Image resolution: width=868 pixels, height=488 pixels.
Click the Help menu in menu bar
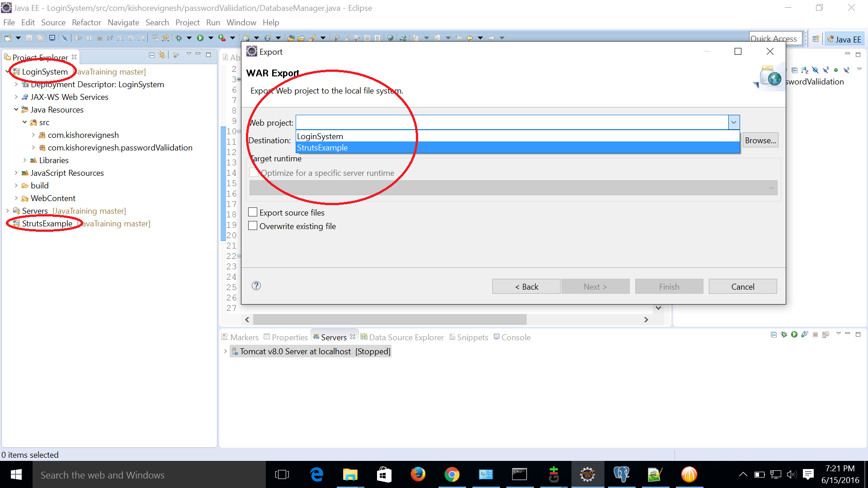point(271,23)
